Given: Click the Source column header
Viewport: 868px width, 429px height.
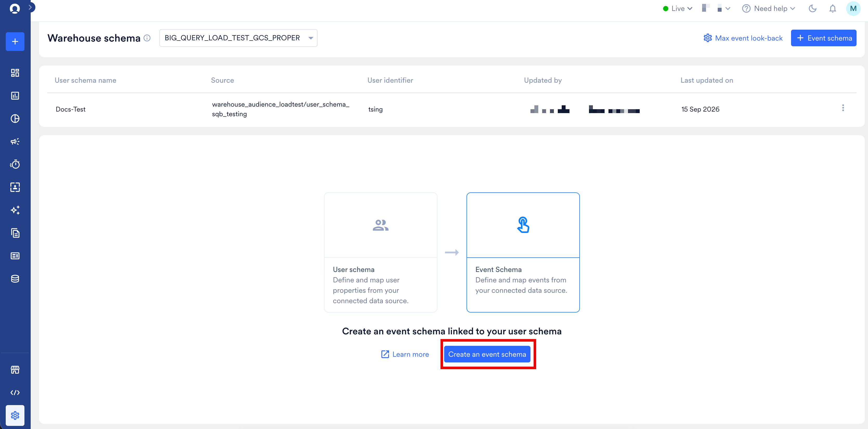Looking at the screenshot, I should coord(222,80).
